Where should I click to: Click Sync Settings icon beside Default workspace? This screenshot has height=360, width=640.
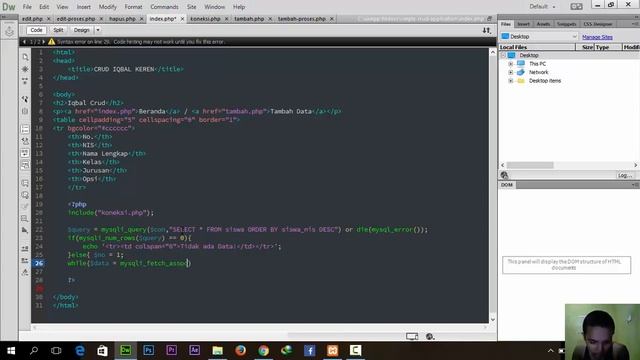tap(576, 7)
